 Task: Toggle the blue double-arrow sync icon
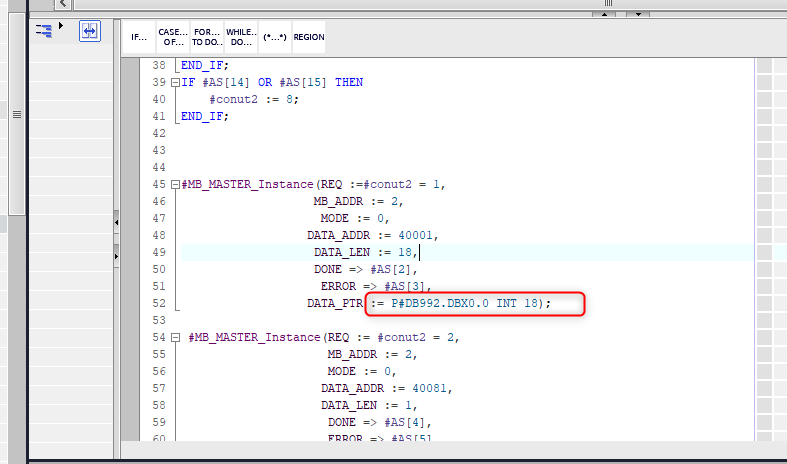tap(90, 31)
